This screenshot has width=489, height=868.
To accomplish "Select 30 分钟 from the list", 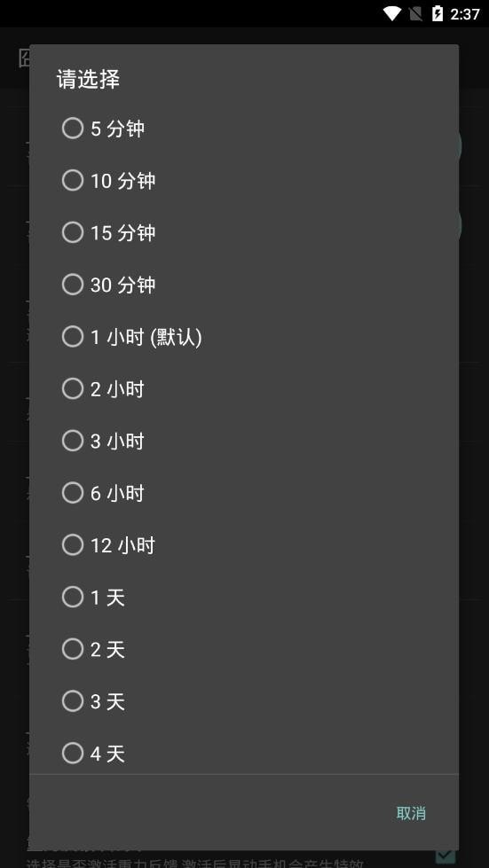I will coord(244,285).
